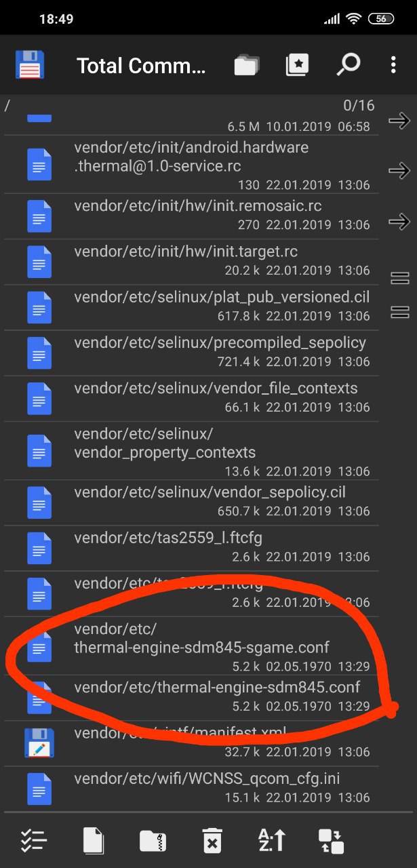The image size is (417, 868).
Task: Tap the root path slash label
Action: pyautogui.click(x=7, y=106)
